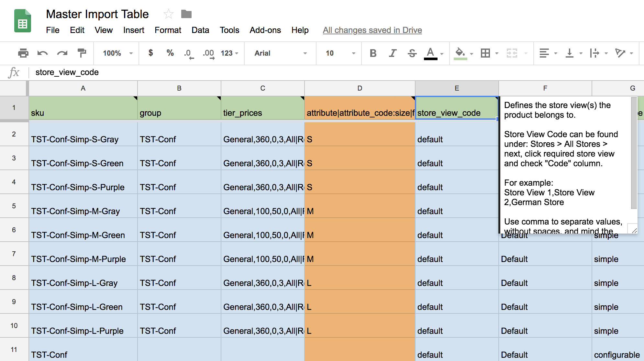Open the Arial font dropdown
644x361 pixels.
[280, 53]
